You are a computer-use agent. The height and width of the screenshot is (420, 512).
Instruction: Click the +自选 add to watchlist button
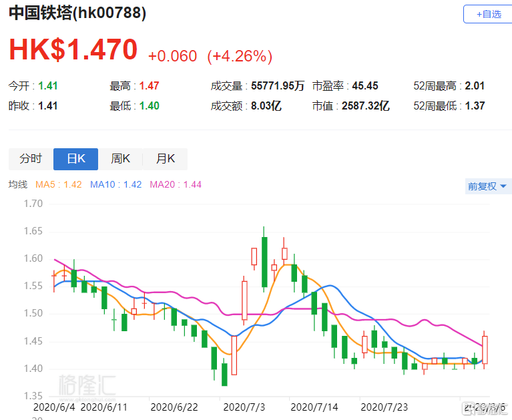(x=487, y=14)
